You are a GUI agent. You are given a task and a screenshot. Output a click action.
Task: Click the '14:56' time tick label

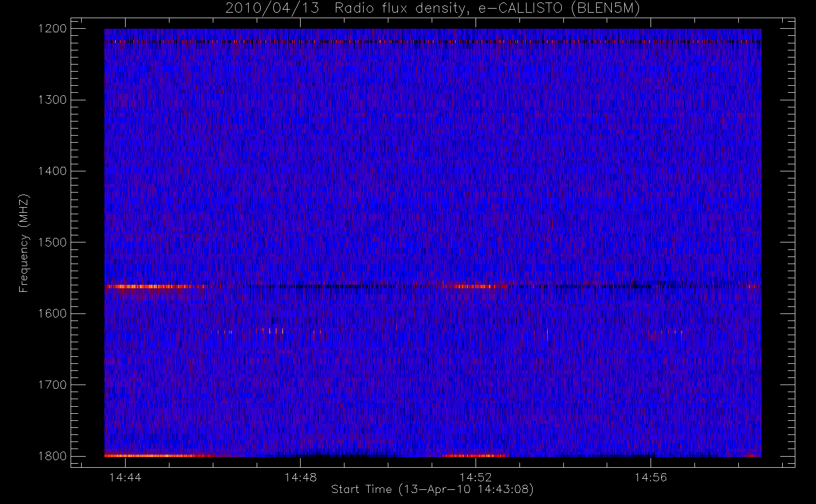point(651,477)
